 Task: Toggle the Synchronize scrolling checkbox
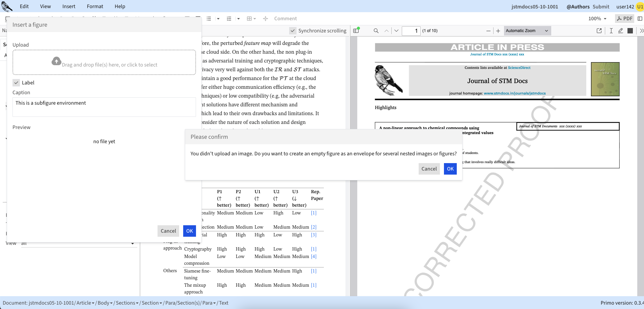point(293,31)
